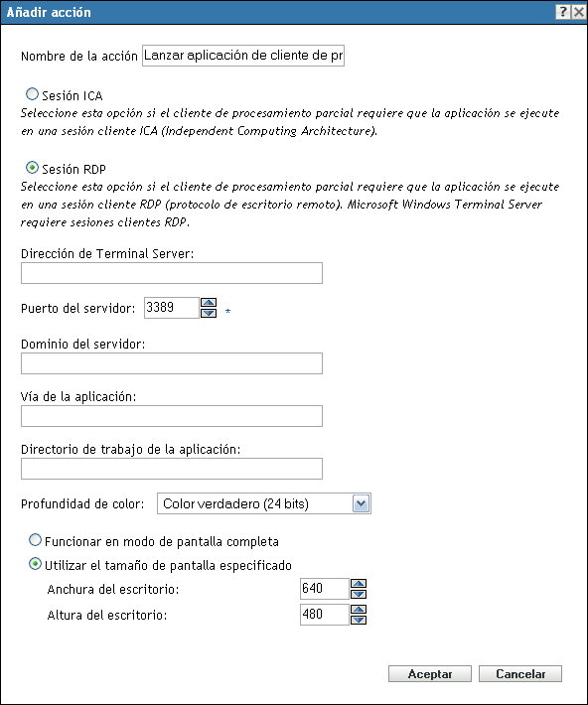Focus the Vía de la aplicación field
The image size is (588, 705).
click(172, 416)
